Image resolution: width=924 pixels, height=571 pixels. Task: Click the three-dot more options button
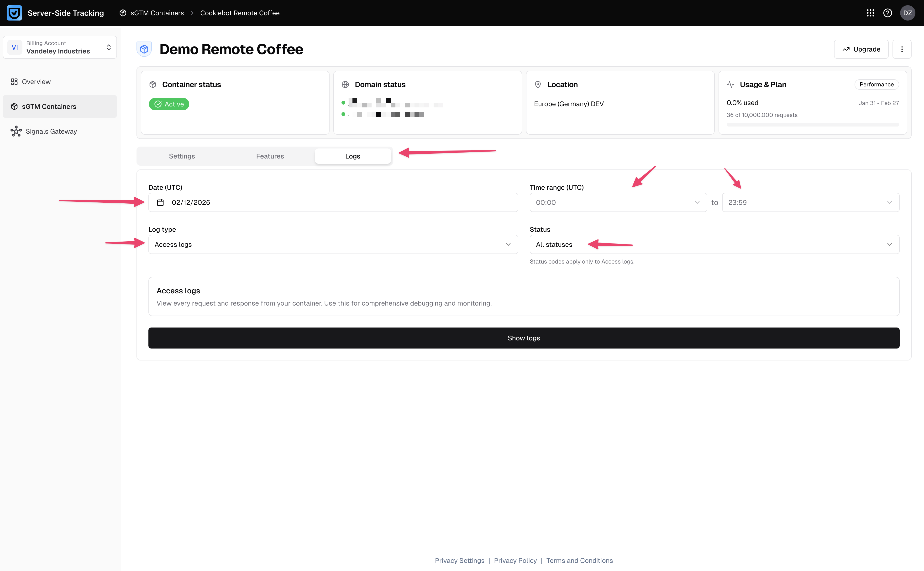coord(902,49)
